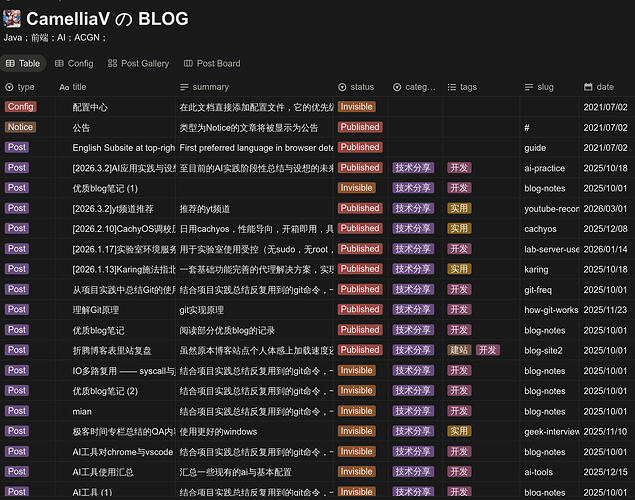
Task: Click the 2025/11/23 date cell
Action: (x=606, y=310)
